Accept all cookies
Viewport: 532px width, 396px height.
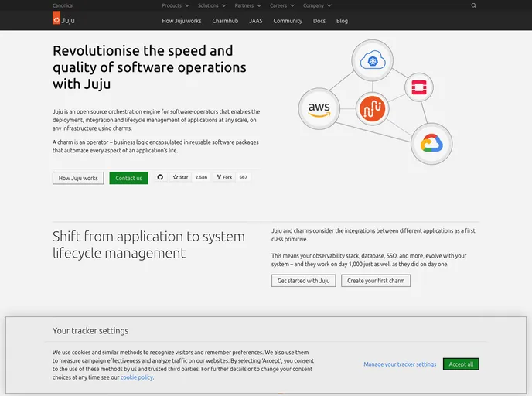point(461,364)
